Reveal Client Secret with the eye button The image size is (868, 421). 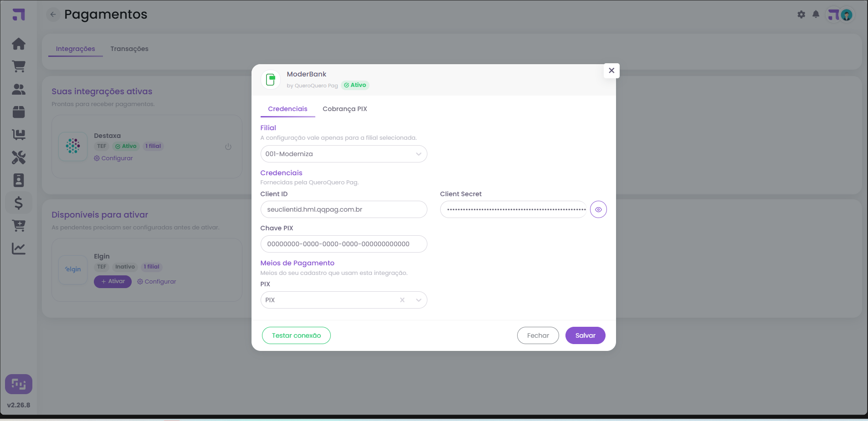(598, 209)
